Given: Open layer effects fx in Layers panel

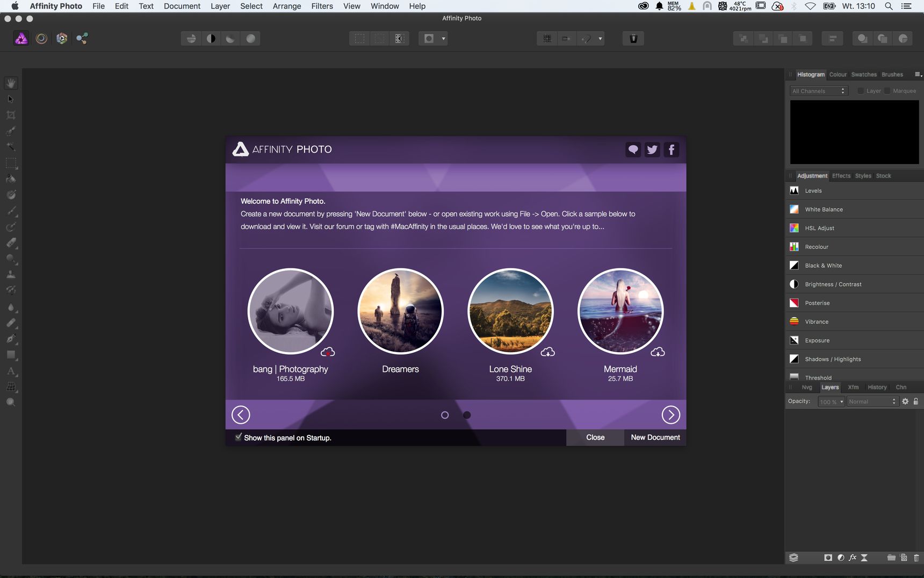Looking at the screenshot, I should pyautogui.click(x=853, y=558).
